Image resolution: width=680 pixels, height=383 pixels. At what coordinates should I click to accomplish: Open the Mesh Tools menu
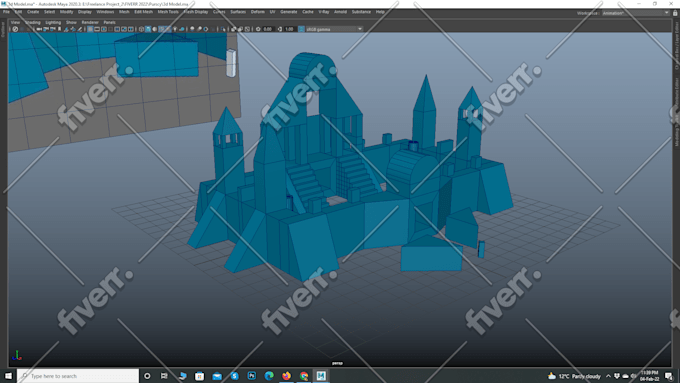[168, 12]
